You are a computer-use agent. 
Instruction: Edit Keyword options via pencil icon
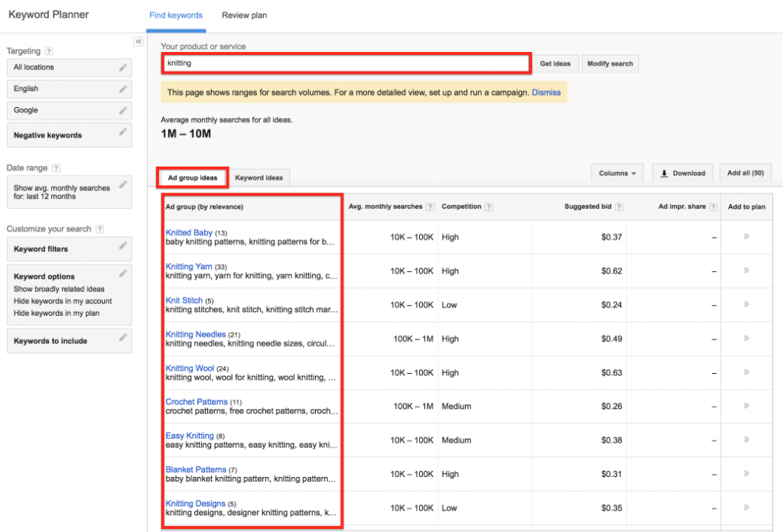click(x=123, y=274)
